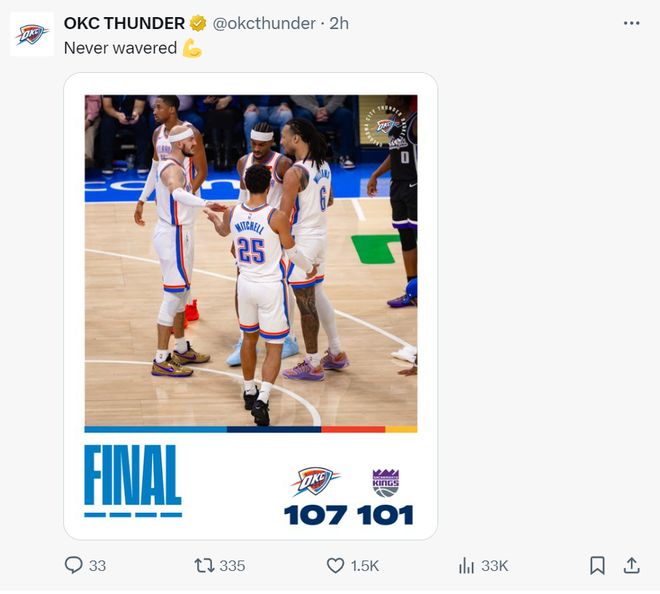Viewport: 660px width, 594px height.
Task: Click the 33 replies count
Action: (97, 565)
